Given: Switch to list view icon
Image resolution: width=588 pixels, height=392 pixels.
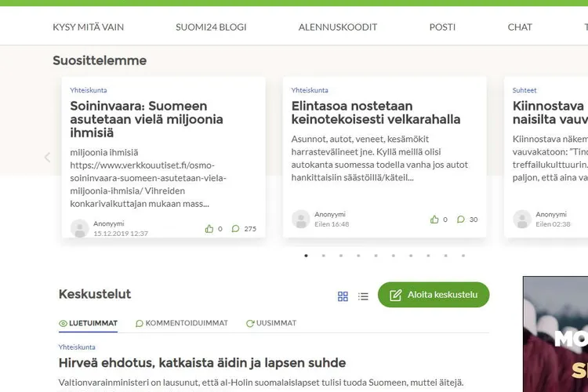Looking at the screenshot, I should [x=363, y=296].
